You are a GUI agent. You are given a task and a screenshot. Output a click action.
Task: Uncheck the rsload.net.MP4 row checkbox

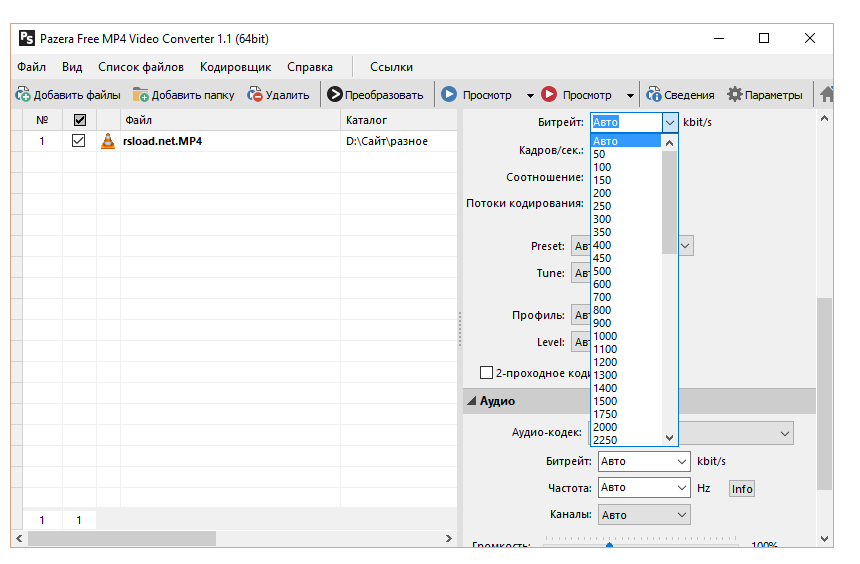[x=78, y=141]
